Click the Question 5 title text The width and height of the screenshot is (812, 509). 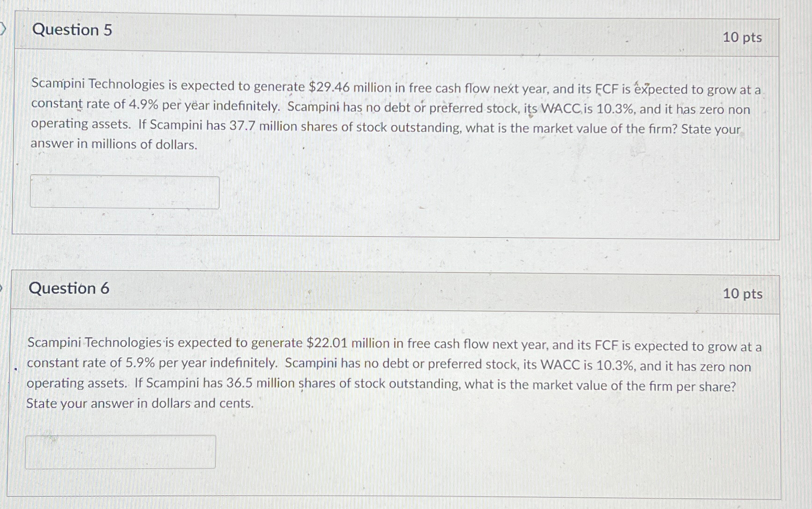tap(71, 31)
